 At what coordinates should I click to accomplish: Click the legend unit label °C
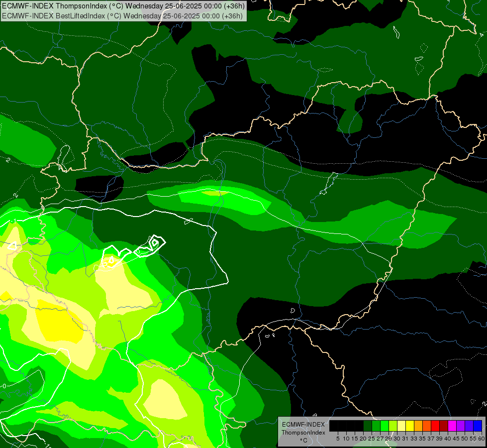pyautogui.click(x=303, y=441)
